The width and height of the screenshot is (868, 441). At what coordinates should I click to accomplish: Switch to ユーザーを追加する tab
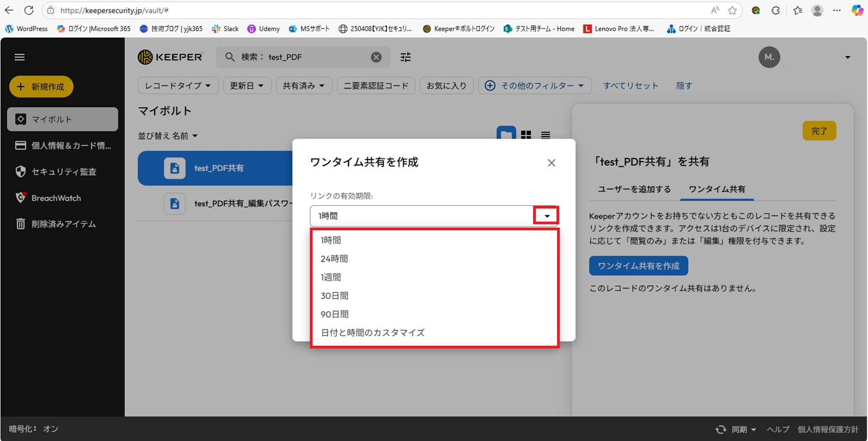click(x=634, y=189)
